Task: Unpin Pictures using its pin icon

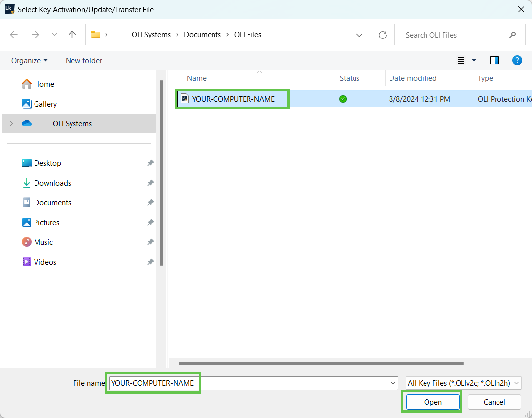Action: pos(150,223)
